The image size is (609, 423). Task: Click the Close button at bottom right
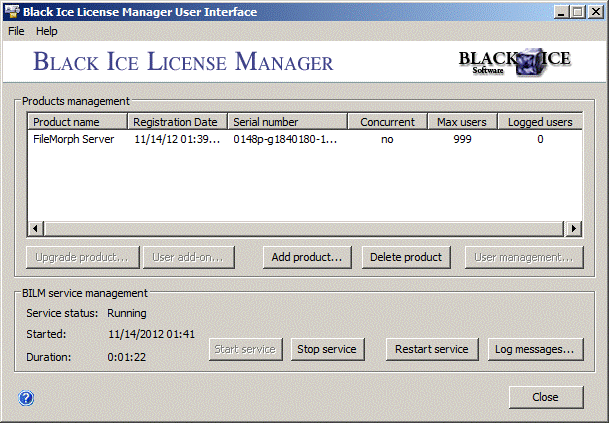click(546, 397)
